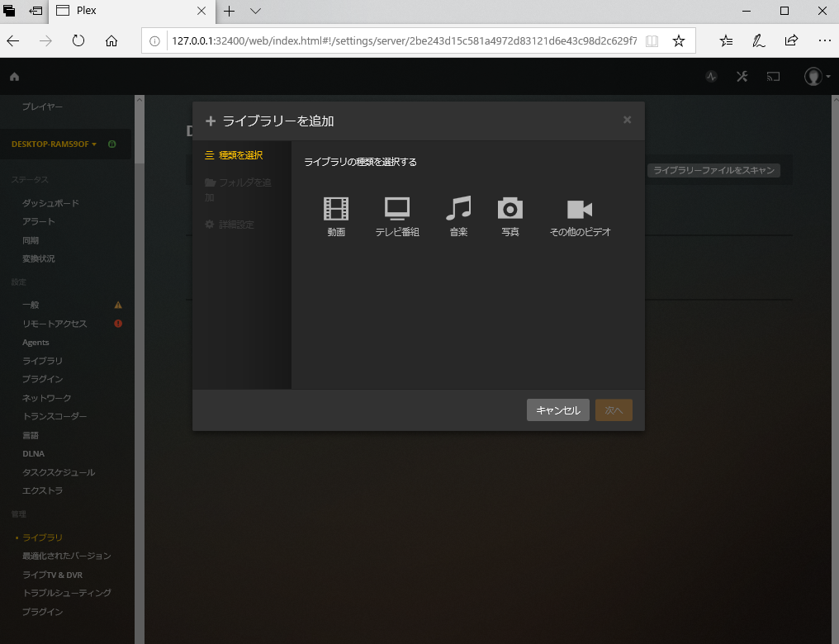The width and height of the screenshot is (839, 644).
Task: Select the 動画 (Movies) library type icon
Action: click(x=336, y=215)
